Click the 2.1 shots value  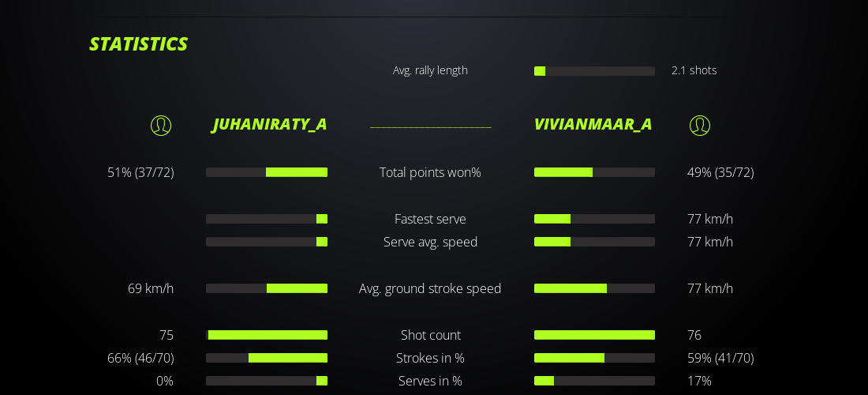[694, 70]
